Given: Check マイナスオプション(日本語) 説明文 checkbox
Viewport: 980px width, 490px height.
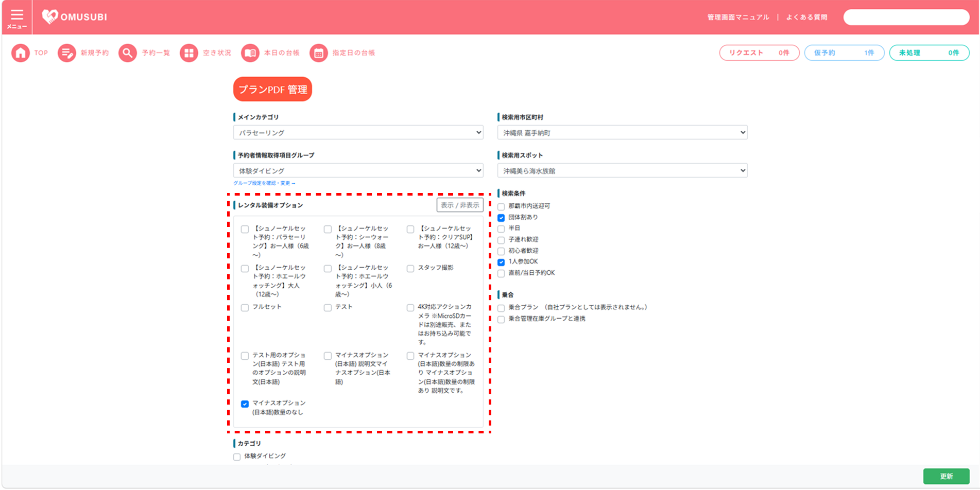Looking at the screenshot, I should [x=328, y=356].
